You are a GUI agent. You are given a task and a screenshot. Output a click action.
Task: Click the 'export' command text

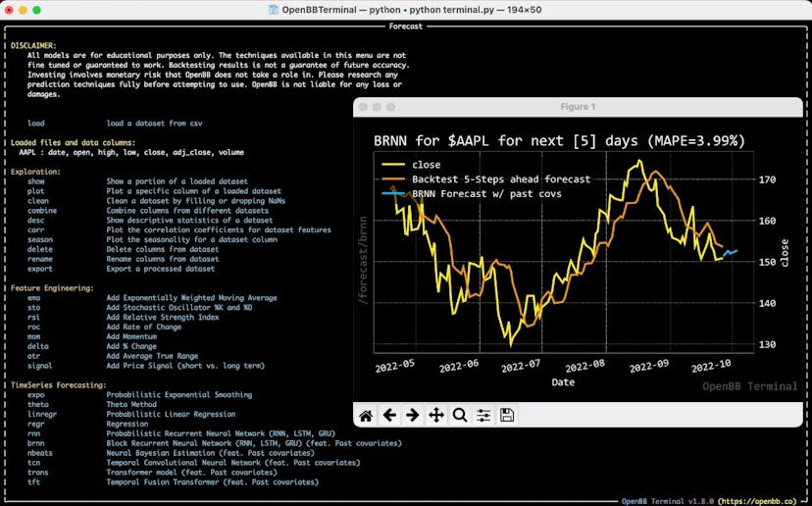[40, 269]
